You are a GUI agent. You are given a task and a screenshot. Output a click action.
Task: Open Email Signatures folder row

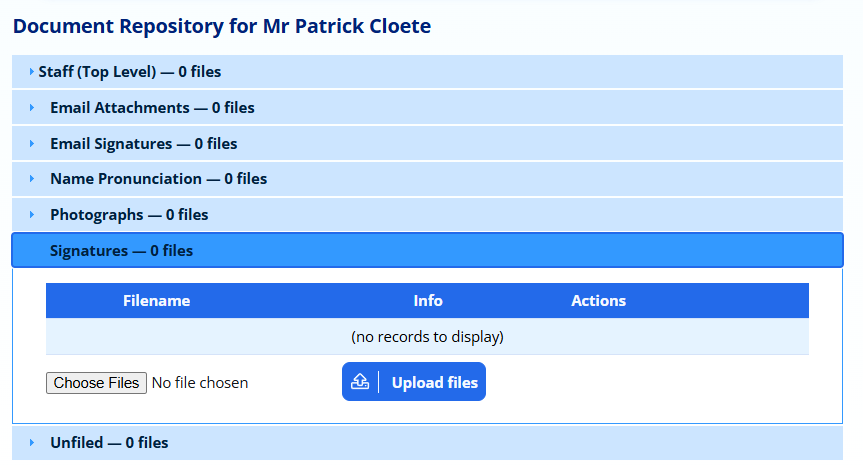[143, 144]
